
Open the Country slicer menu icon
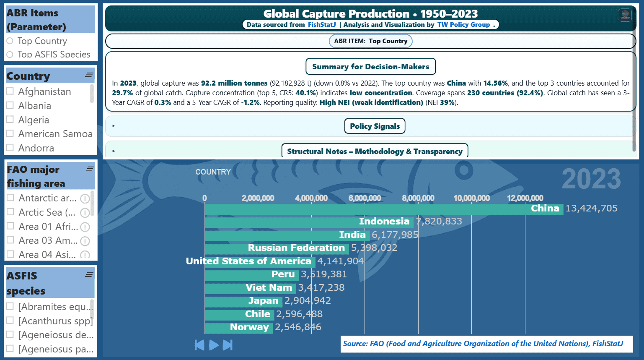click(x=89, y=75)
